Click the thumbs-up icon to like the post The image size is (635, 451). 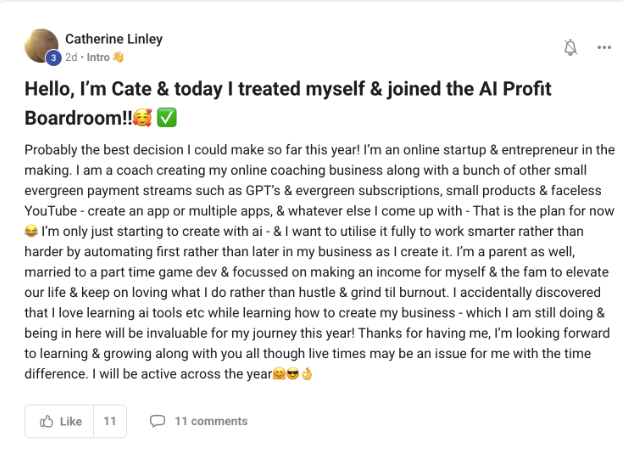click(46, 421)
